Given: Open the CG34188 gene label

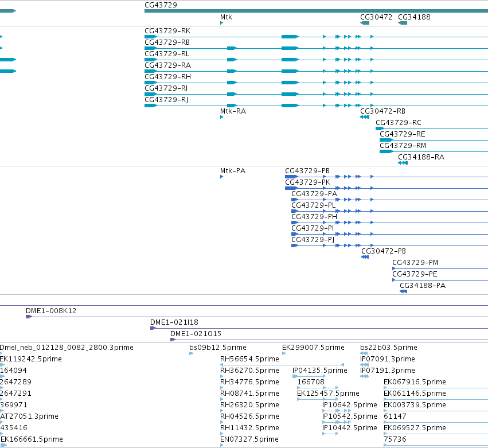Looking at the screenshot, I should pyautogui.click(x=414, y=17).
